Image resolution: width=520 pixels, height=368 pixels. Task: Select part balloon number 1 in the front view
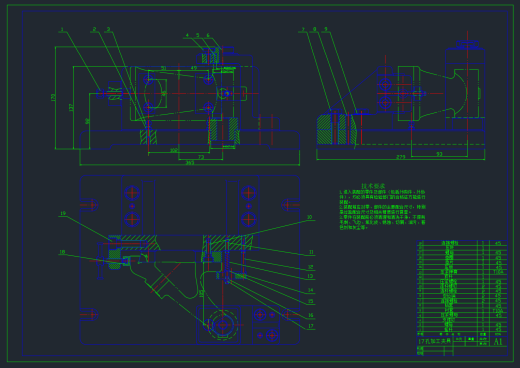point(62,29)
